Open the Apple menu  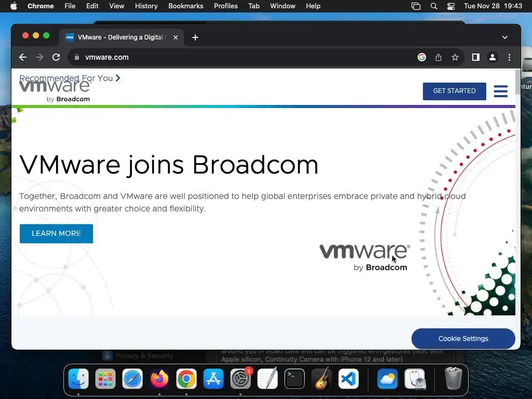coord(14,6)
